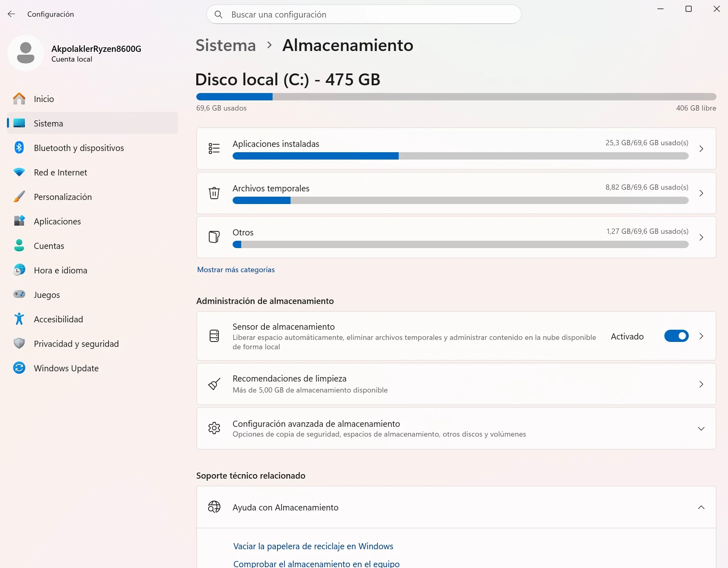728x568 pixels.
Task: Open Bluetooth y dispositivos settings
Action: [x=93, y=148]
